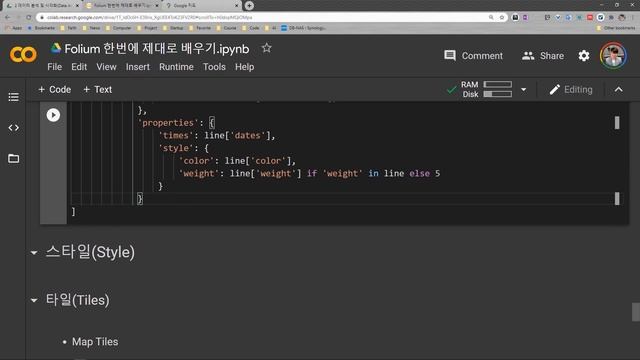640x360 pixels.
Task: Click the Disk usage bar
Action: 498,94
